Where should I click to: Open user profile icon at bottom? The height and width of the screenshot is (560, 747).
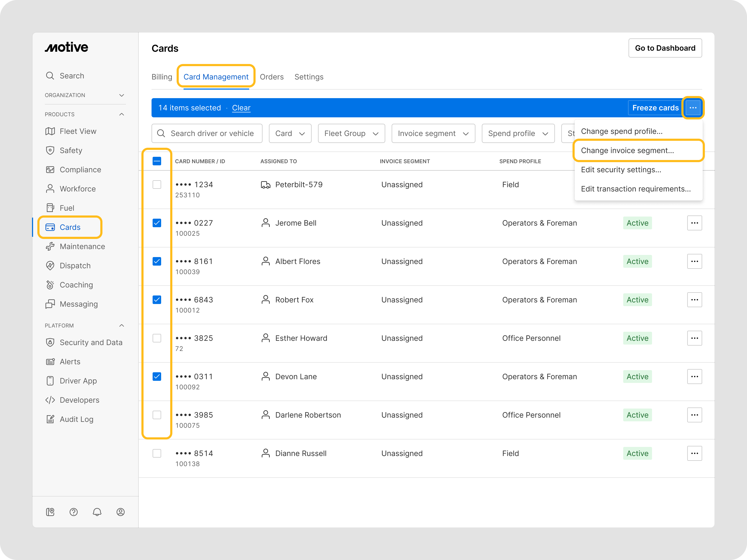tap(121, 512)
